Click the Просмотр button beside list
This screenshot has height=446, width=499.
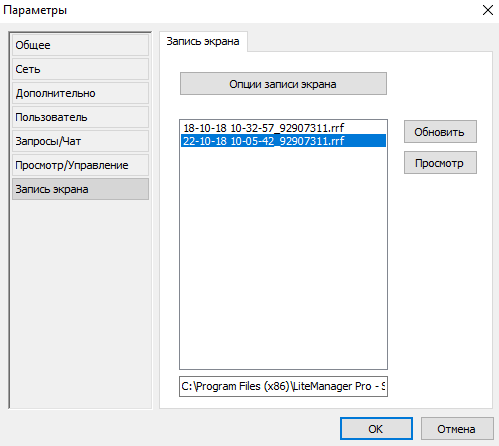(440, 163)
